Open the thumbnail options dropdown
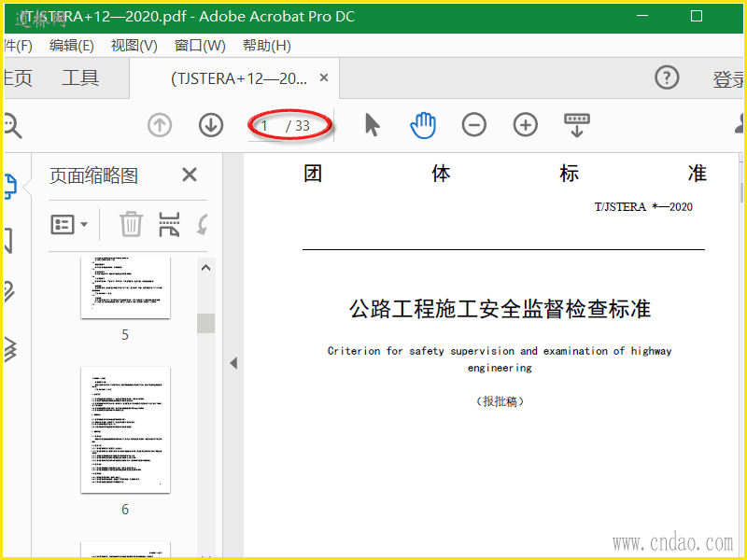 (x=69, y=224)
